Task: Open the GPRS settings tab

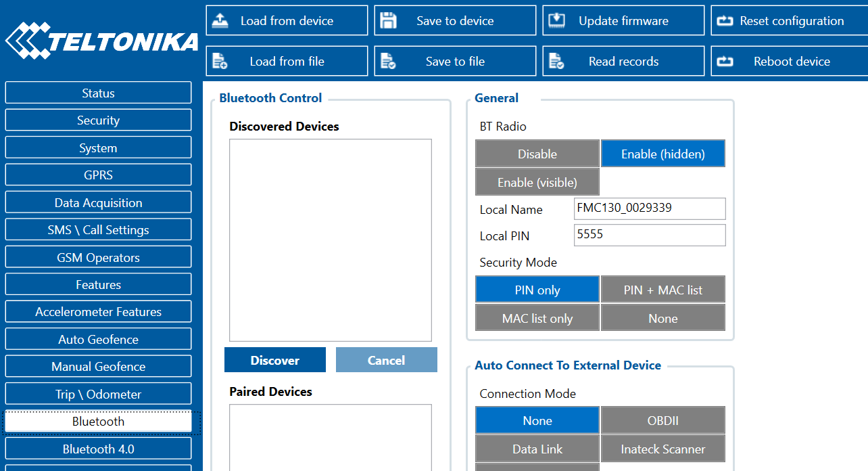Action: pyautogui.click(x=98, y=175)
